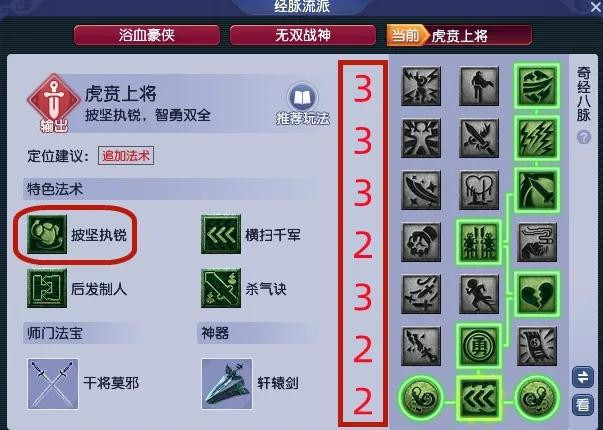
Task: Click the 干将莫邪 crossed swords icon
Action: (53, 384)
